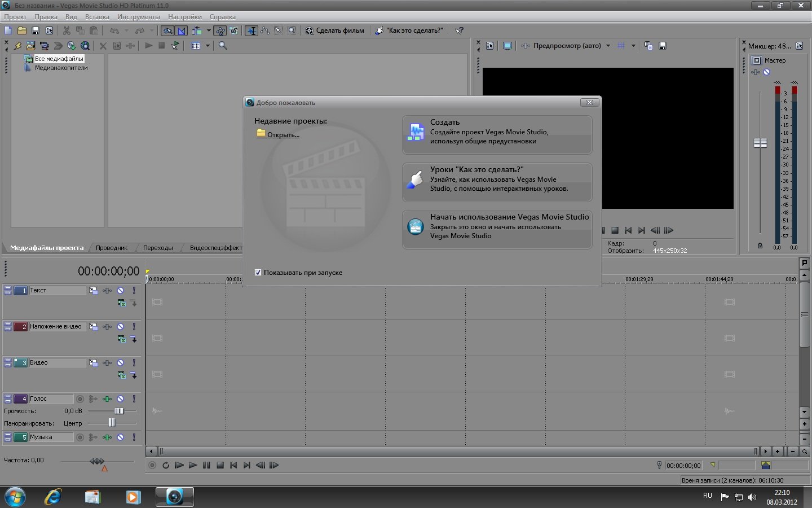
Task: Minimize the Текст track height
Action: click(x=8, y=288)
